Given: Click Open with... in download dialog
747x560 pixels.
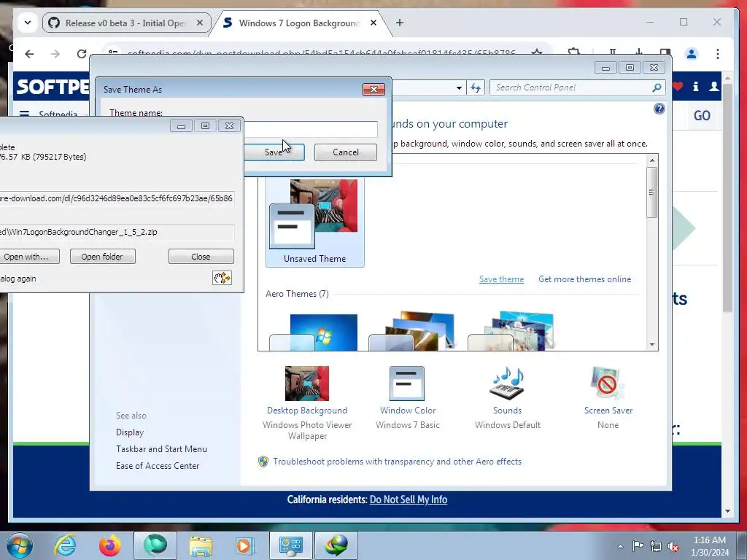Looking at the screenshot, I should (28, 257).
